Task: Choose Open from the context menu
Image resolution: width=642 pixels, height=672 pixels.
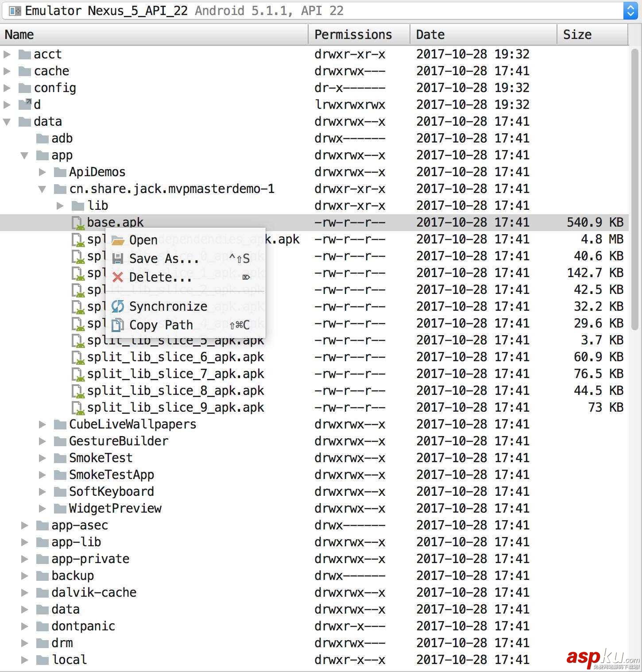Action: [144, 239]
